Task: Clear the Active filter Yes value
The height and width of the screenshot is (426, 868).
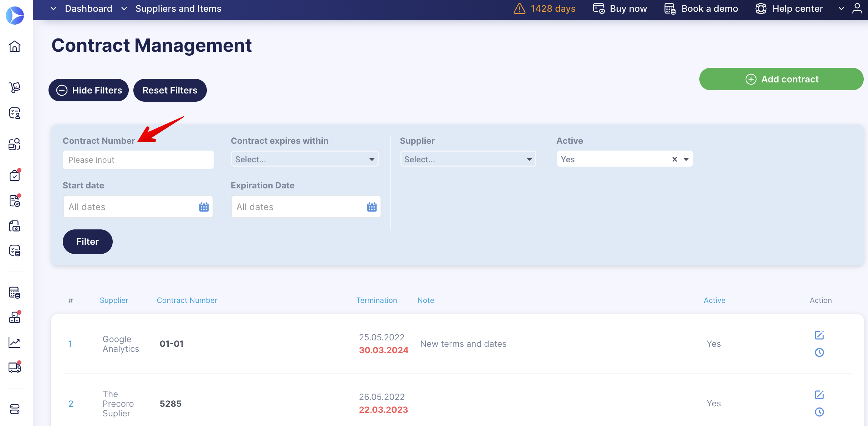Action: click(x=674, y=159)
